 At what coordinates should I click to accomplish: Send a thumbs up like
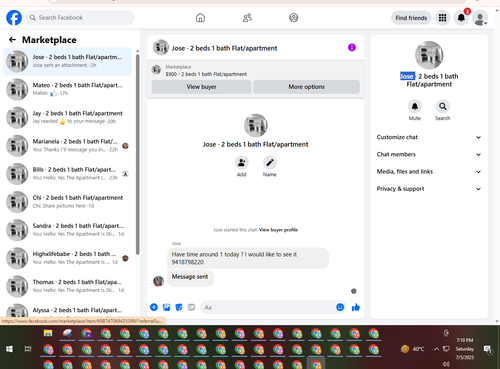(x=356, y=307)
